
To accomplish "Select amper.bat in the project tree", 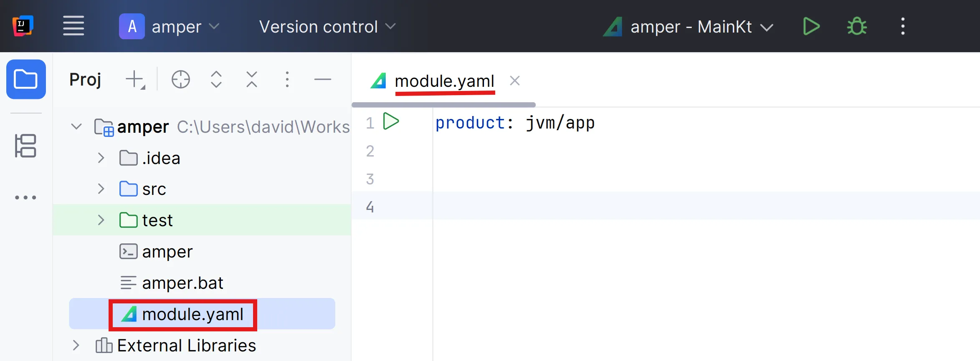I will click(182, 283).
